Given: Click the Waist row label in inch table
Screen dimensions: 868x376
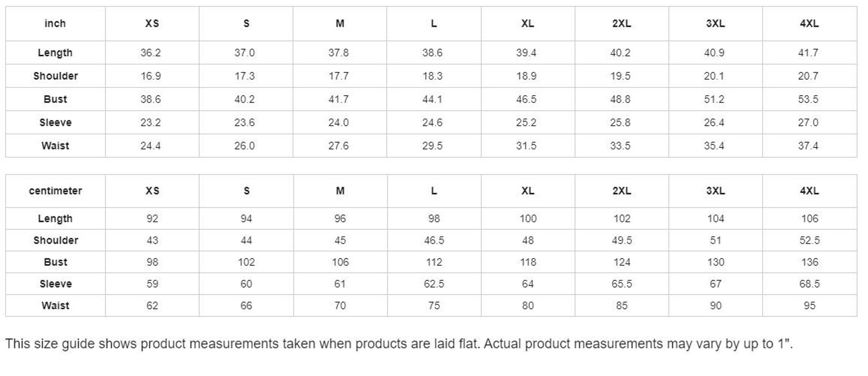Looking at the screenshot, I should coord(55,145).
